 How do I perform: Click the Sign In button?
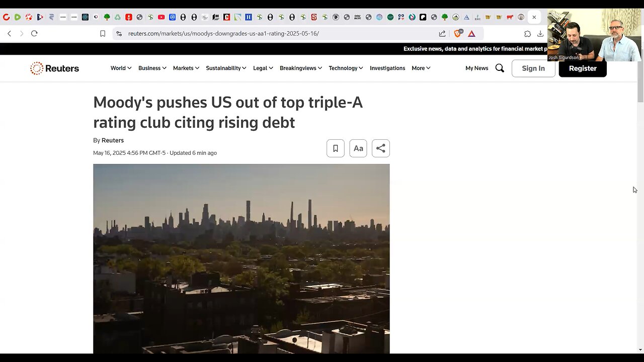[x=533, y=68]
